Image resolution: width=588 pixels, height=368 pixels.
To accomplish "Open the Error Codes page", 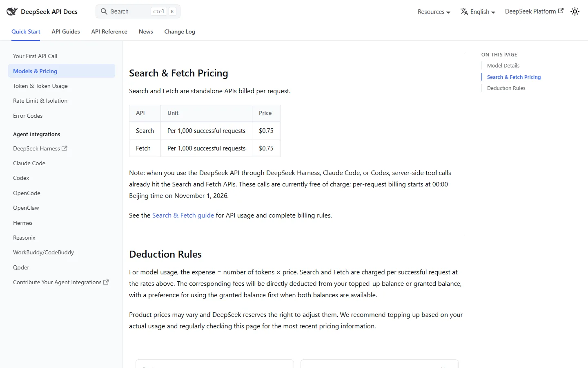I will (62, 116).
